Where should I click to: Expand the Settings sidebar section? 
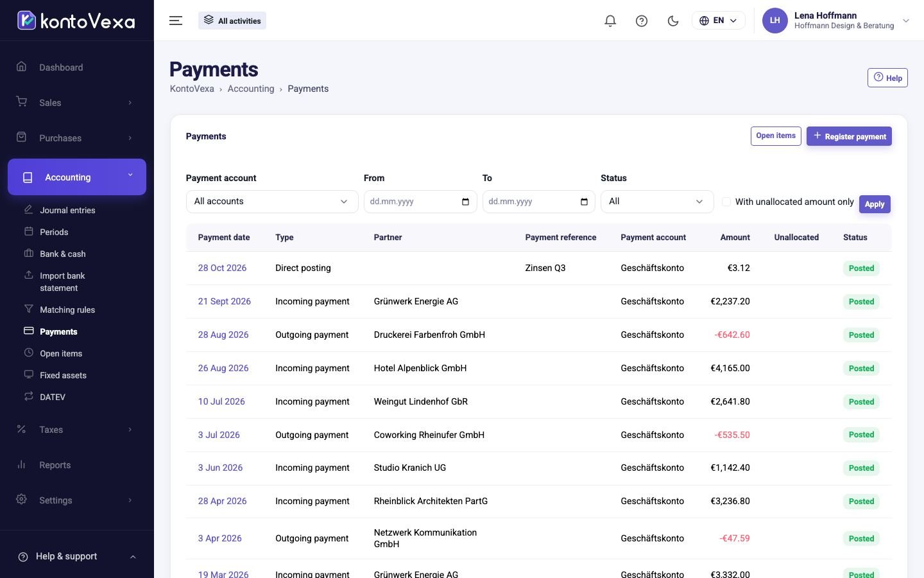coord(77,500)
